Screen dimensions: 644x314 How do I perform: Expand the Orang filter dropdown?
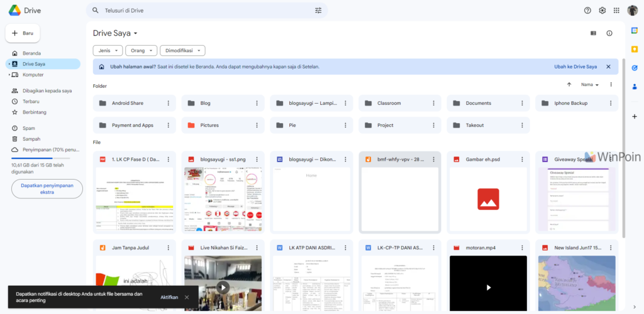[x=141, y=51]
